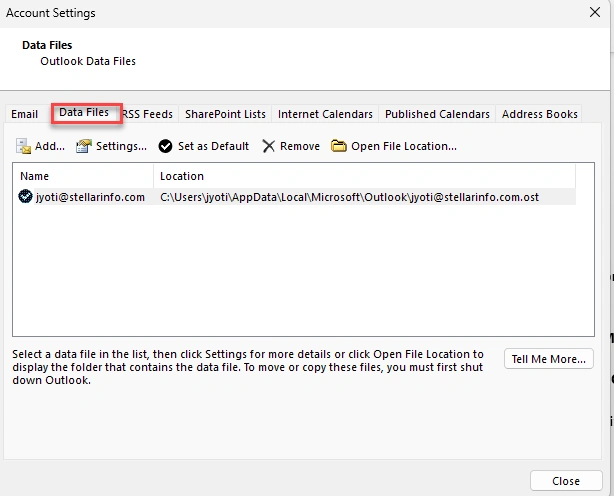
Task: Switch to the Email tab
Action: click(x=25, y=114)
